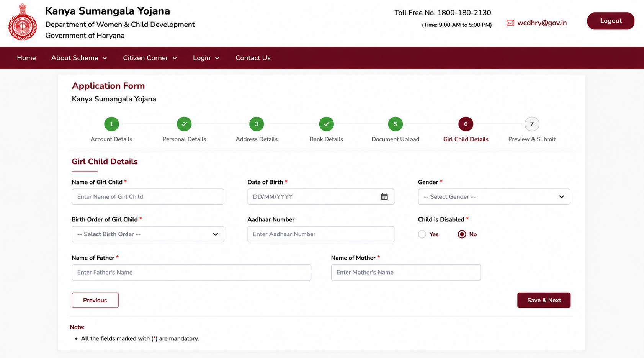Click the Bank Details step label
The height and width of the screenshot is (358, 644).
click(x=326, y=139)
